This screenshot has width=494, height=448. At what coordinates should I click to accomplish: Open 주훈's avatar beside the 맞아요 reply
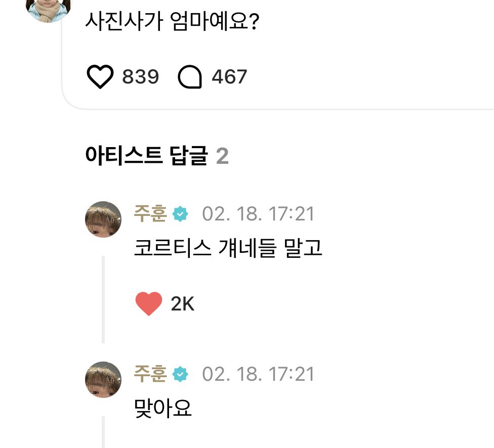pyautogui.click(x=103, y=379)
